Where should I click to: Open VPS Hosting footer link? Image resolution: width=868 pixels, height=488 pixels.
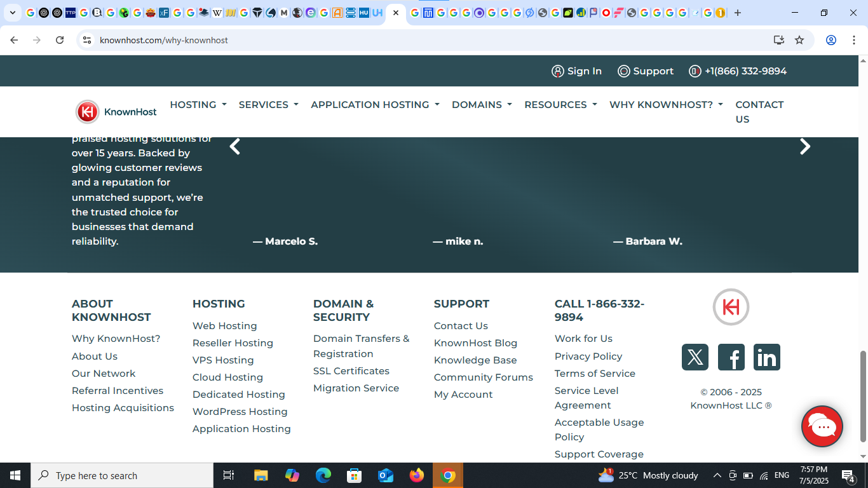click(223, 360)
